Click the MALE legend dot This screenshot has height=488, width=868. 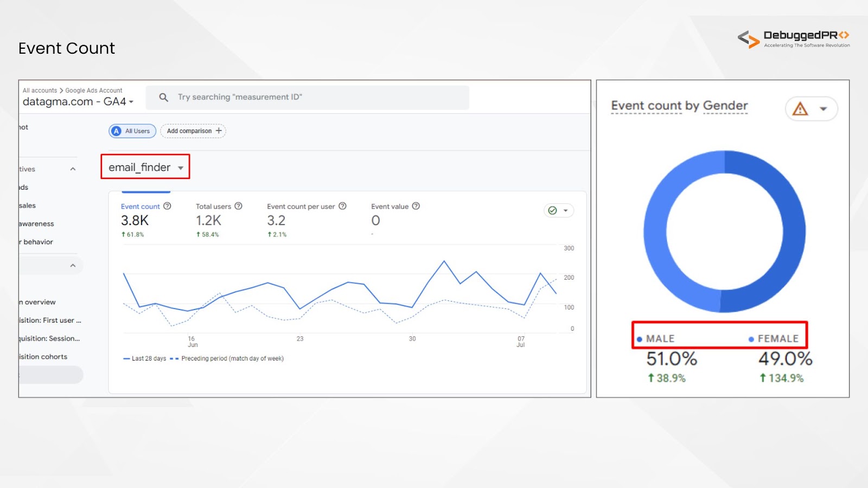pyautogui.click(x=639, y=339)
